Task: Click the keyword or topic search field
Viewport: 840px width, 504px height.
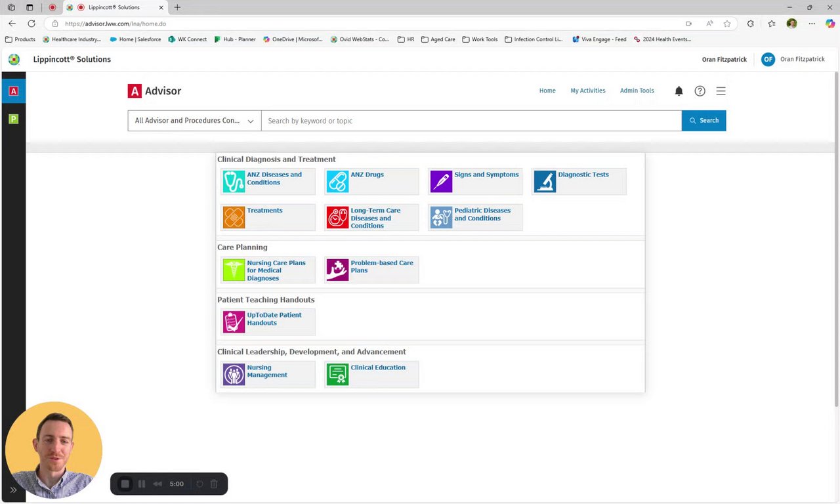Action: coord(471,121)
